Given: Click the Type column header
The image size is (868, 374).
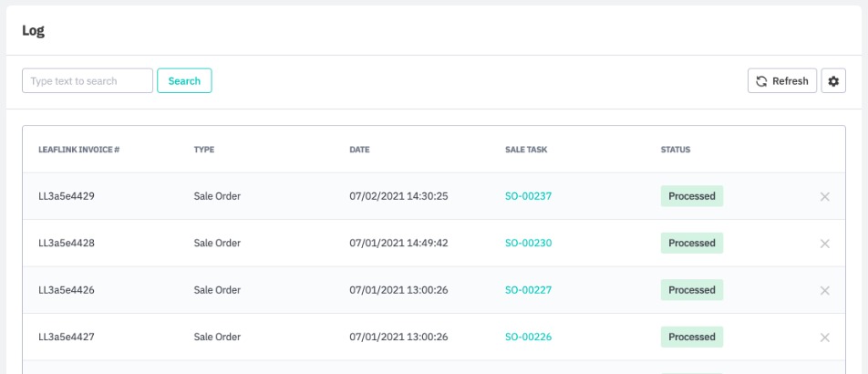Looking at the screenshot, I should click(x=203, y=150).
